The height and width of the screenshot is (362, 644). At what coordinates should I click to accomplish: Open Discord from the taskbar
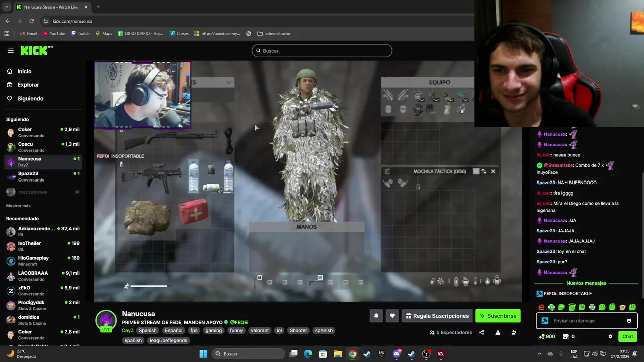396,354
